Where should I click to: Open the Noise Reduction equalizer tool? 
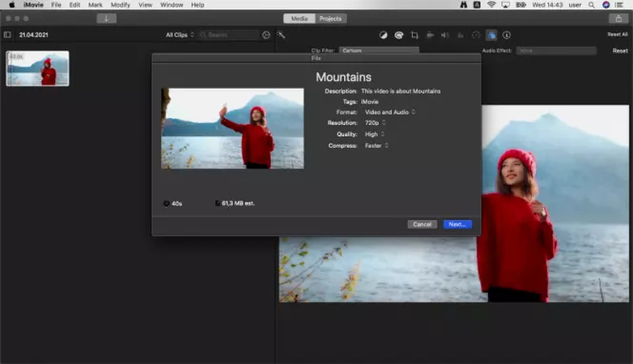461,35
